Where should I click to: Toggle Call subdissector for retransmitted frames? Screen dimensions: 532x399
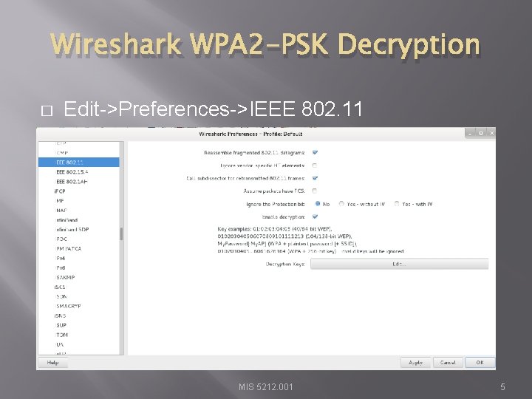pyautogui.click(x=315, y=178)
